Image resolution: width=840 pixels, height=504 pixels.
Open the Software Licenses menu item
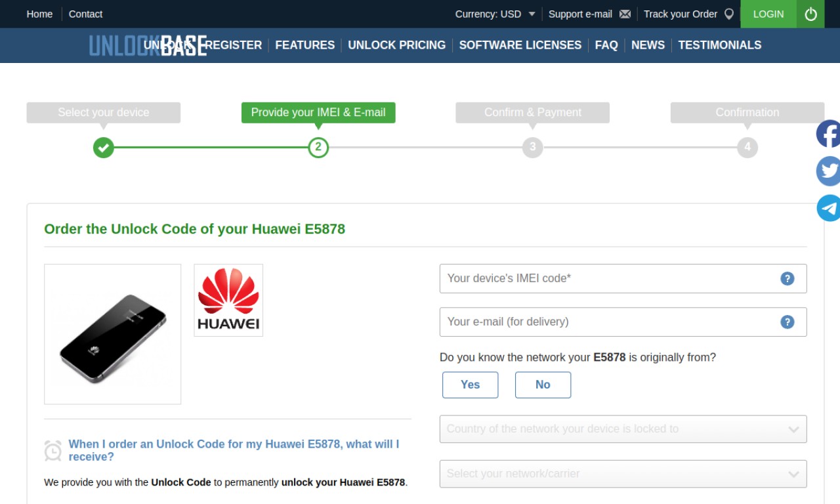point(520,45)
